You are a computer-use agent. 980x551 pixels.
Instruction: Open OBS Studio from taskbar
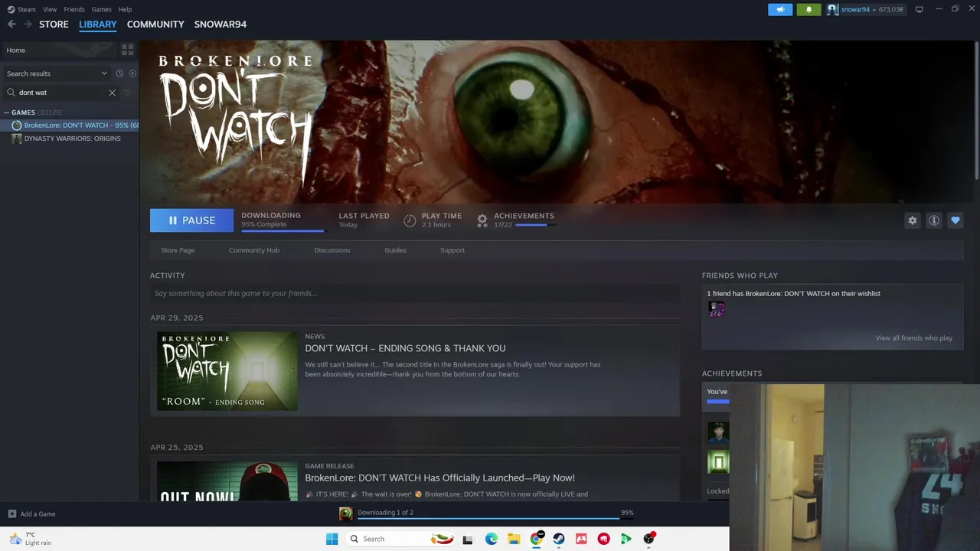[x=649, y=539]
